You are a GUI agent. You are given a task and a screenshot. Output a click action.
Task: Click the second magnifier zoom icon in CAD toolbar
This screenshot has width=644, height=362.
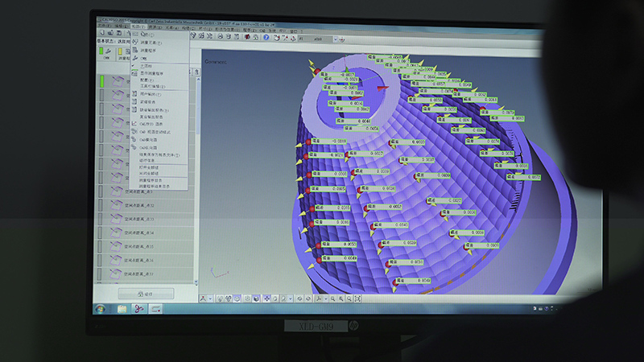point(341,298)
